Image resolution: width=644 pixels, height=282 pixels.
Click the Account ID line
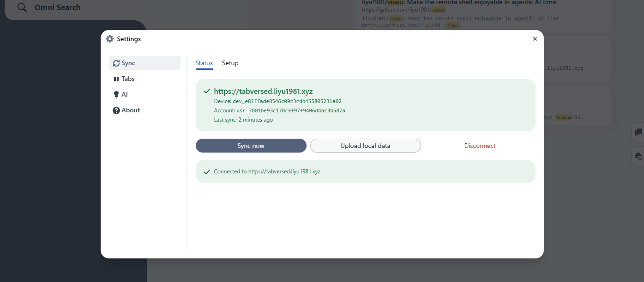point(280,110)
